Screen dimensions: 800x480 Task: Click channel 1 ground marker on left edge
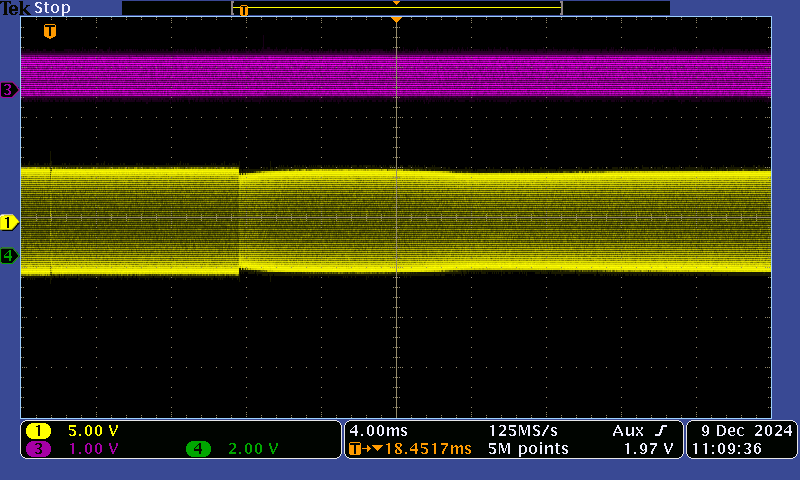[9, 222]
